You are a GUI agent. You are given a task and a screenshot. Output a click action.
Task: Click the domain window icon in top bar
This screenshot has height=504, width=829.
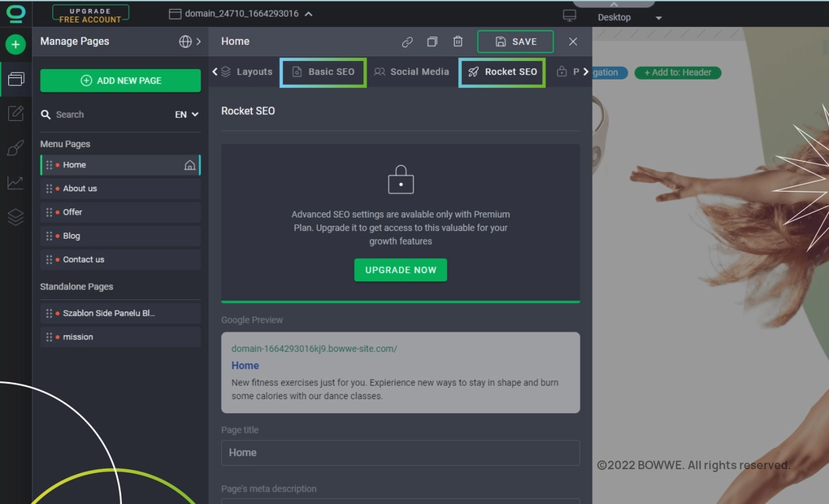click(175, 14)
